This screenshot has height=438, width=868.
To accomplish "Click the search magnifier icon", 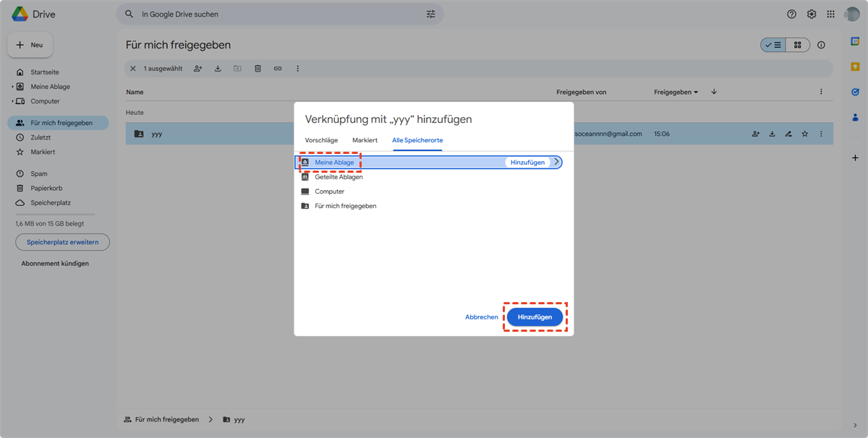I will [x=129, y=14].
